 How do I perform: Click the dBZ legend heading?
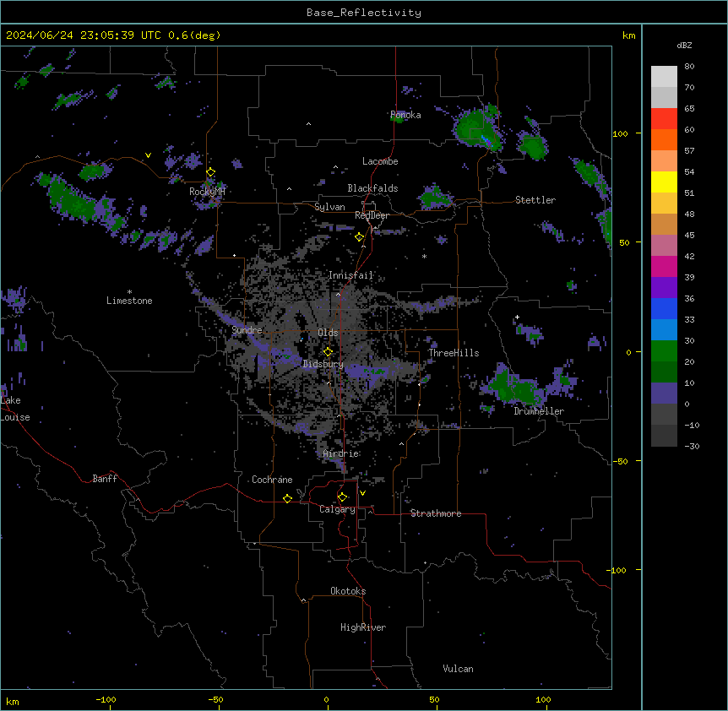point(684,45)
